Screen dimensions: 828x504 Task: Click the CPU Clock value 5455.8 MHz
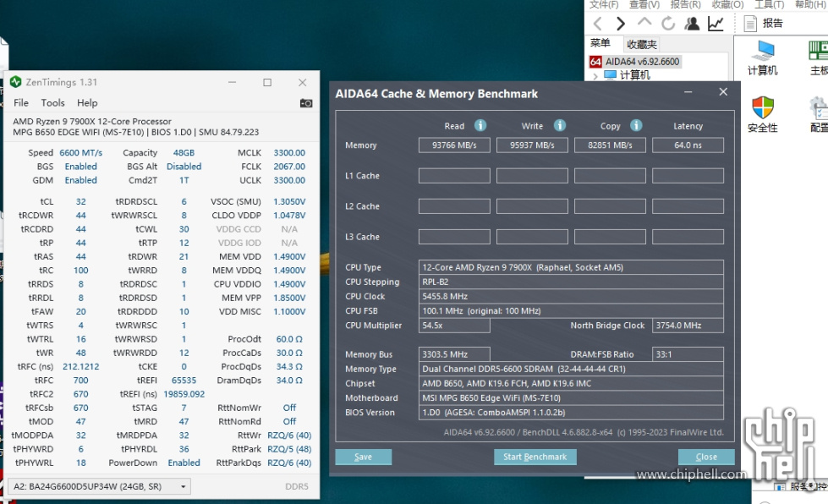click(x=571, y=296)
